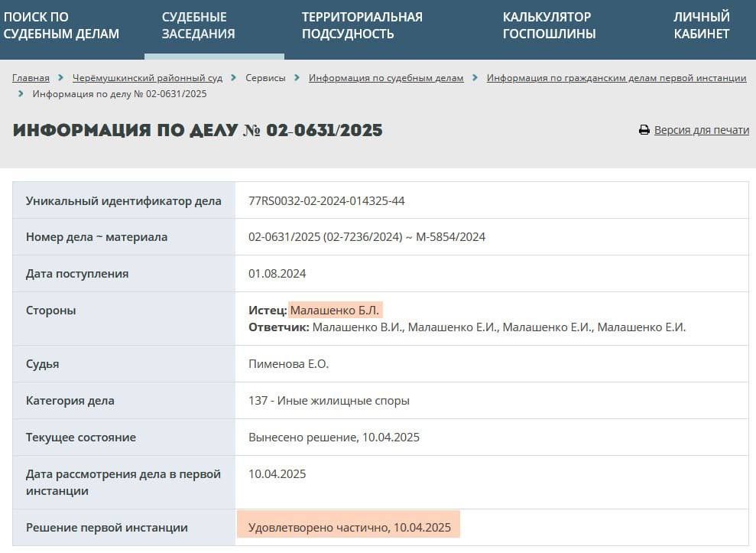Click the breadcrumb chevron right before 'Сервисы'

234,78
